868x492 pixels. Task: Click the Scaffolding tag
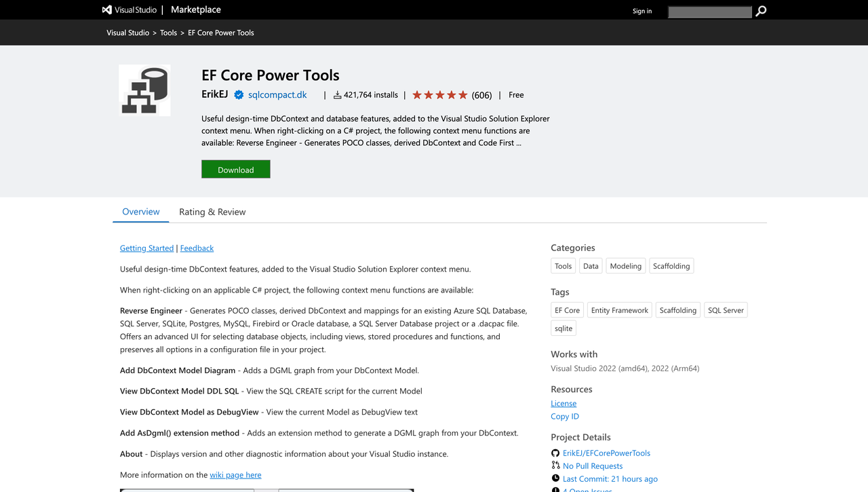pyautogui.click(x=678, y=310)
